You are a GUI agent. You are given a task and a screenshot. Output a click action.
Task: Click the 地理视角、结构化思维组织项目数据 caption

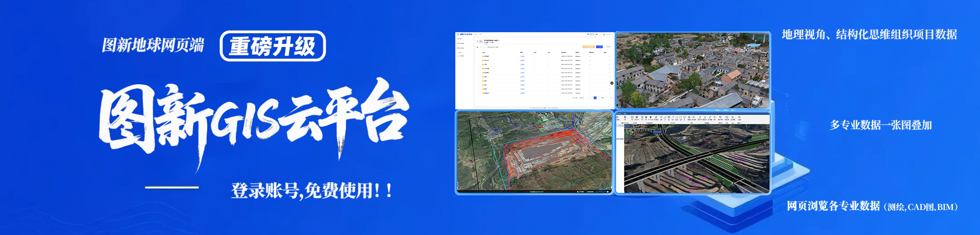pyautogui.click(x=869, y=34)
